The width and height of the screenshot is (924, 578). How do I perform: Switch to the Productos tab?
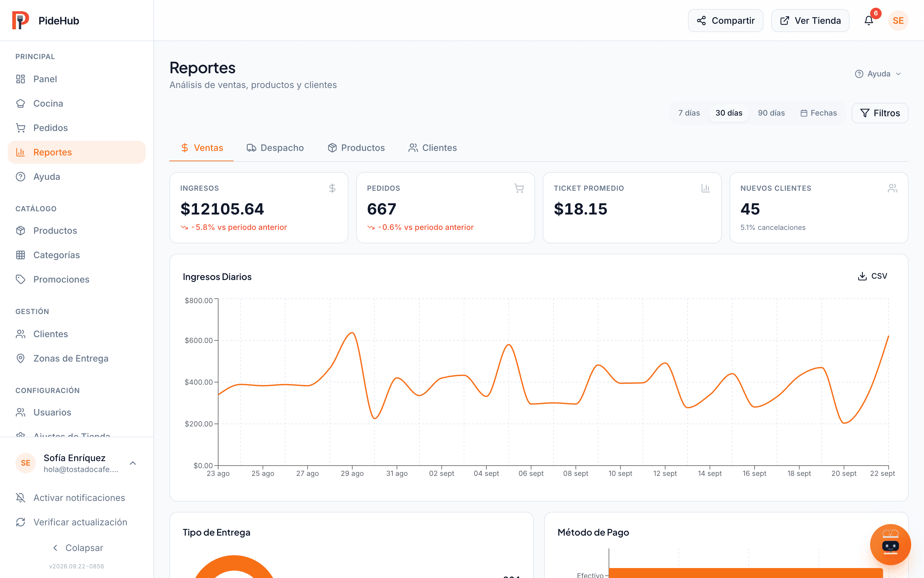pos(356,148)
